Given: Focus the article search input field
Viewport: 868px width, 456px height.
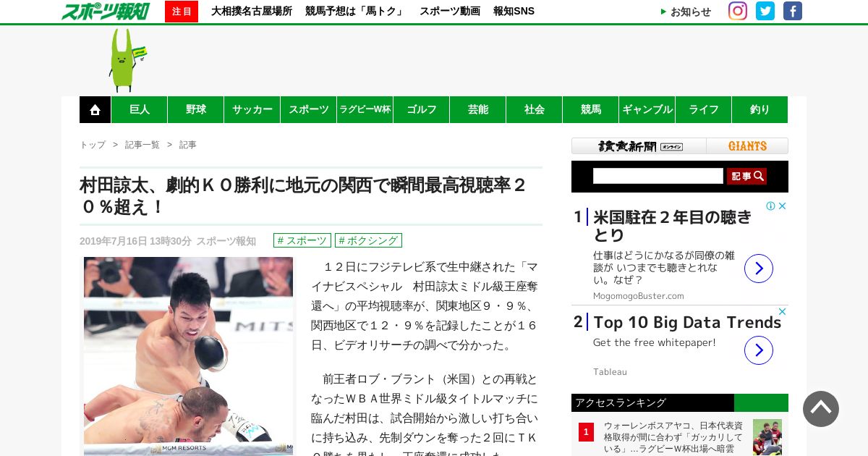Looking at the screenshot, I should point(658,176).
